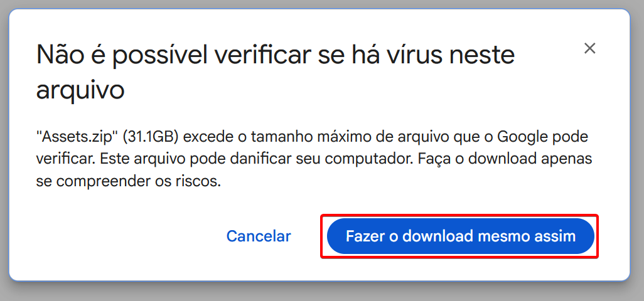
Task: Click the "(31.1GB)" file size text
Action: point(151,137)
